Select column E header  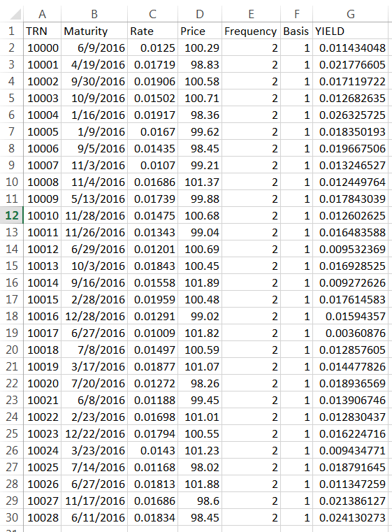pyautogui.click(x=251, y=14)
